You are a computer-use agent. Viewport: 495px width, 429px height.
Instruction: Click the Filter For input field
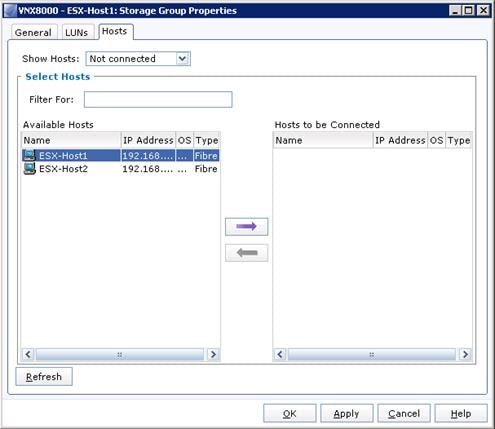coord(158,99)
